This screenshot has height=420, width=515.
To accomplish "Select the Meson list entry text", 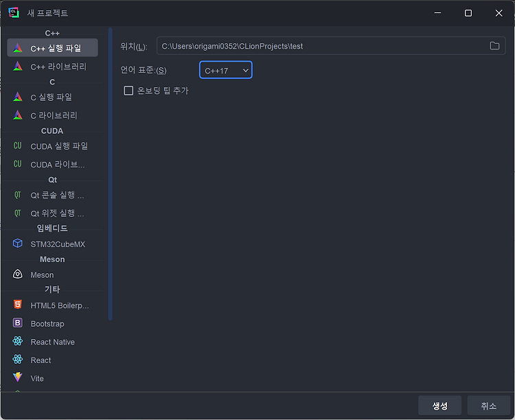I will point(42,275).
